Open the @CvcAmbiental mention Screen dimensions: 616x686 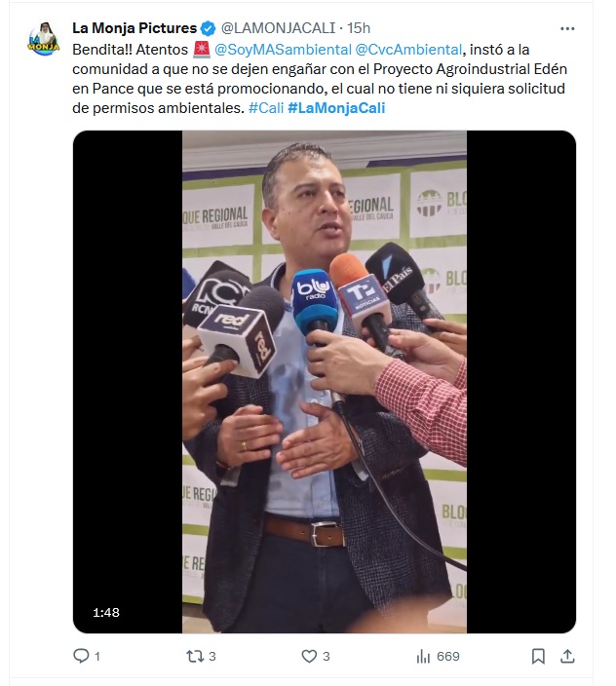pos(408,50)
